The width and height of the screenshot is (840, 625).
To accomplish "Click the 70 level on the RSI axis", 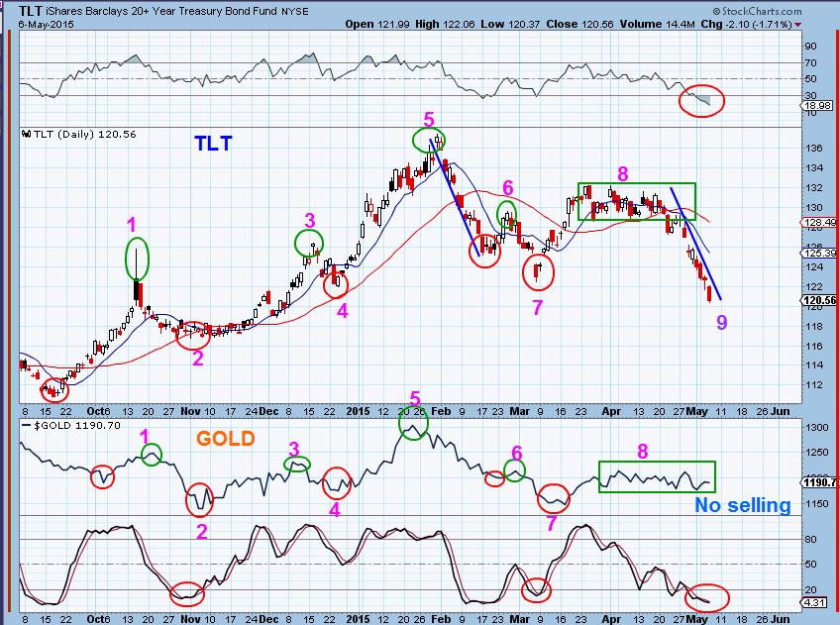I will click(811, 62).
